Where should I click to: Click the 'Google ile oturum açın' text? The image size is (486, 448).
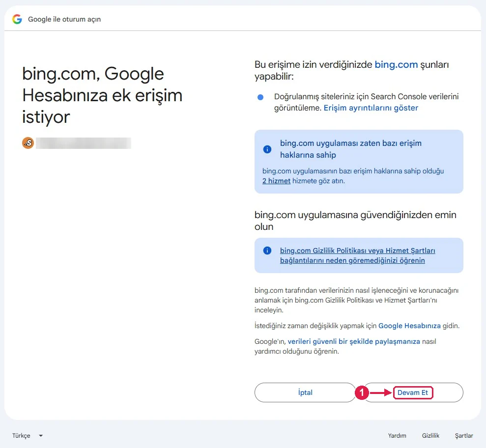[64, 19]
